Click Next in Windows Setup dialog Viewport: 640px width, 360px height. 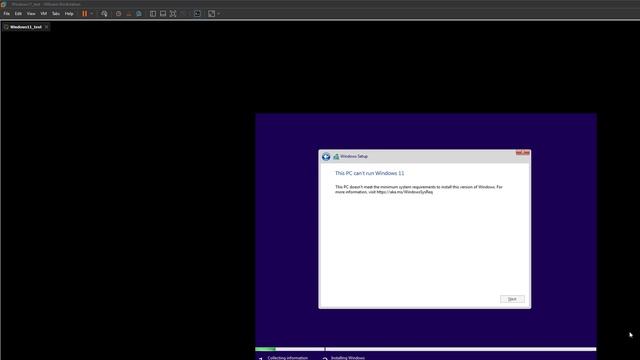tap(512, 299)
